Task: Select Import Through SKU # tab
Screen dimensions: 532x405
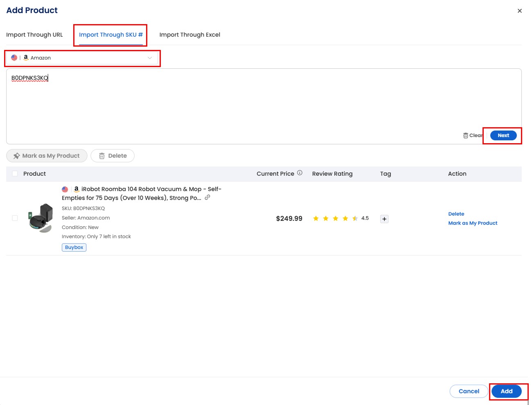Action: tap(111, 35)
